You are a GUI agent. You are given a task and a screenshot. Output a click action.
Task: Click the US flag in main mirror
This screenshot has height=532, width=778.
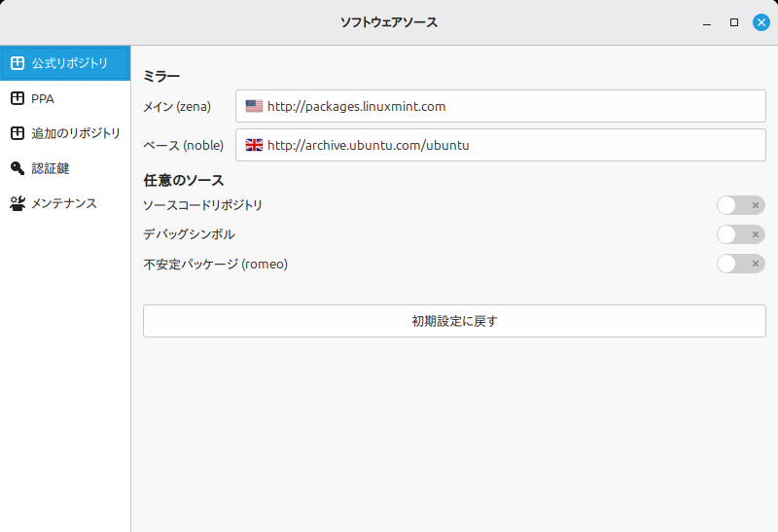coord(254,106)
